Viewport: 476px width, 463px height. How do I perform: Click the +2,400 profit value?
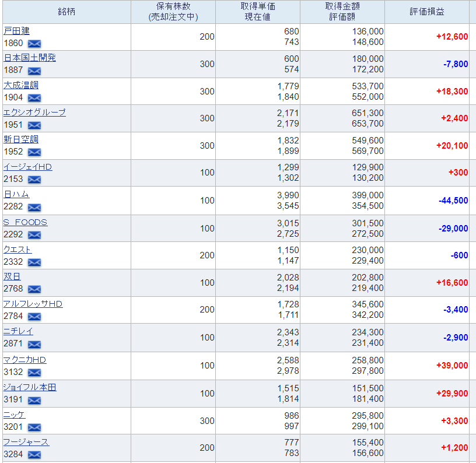(x=454, y=118)
